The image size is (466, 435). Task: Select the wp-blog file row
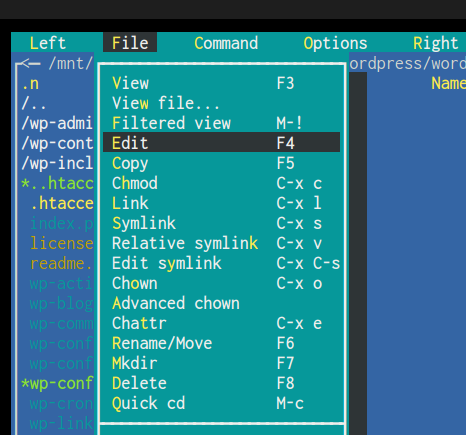tap(57, 303)
